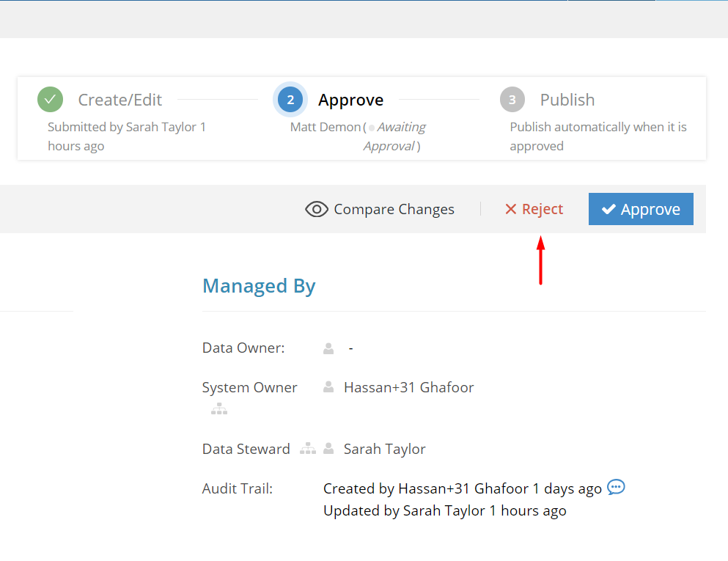The width and height of the screenshot is (728, 561).
Task: Click the green Create/Edit completed checkmark
Action: tap(50, 100)
